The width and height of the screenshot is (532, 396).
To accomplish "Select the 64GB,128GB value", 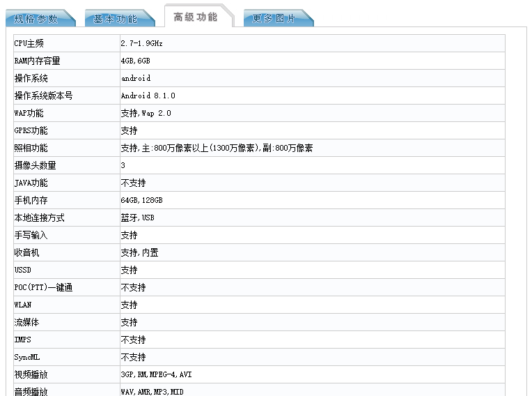I will click(x=141, y=200).
